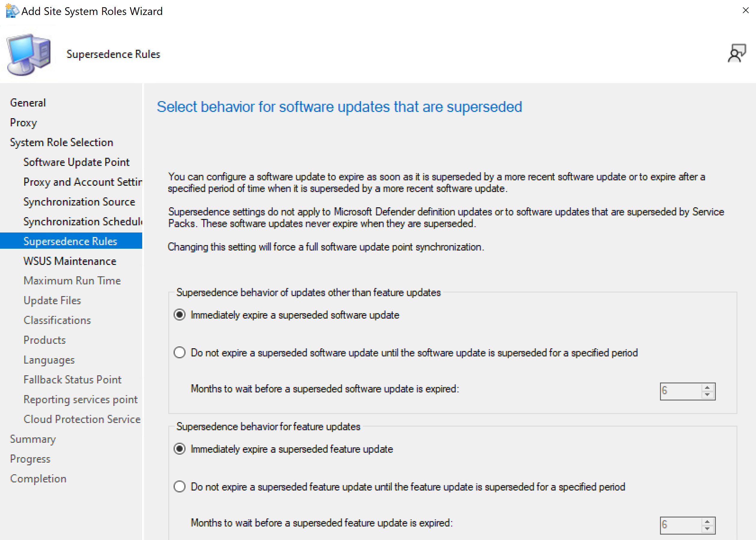Image resolution: width=756 pixels, height=540 pixels.
Task: Increase months for superseded feature update
Action: tap(707, 522)
